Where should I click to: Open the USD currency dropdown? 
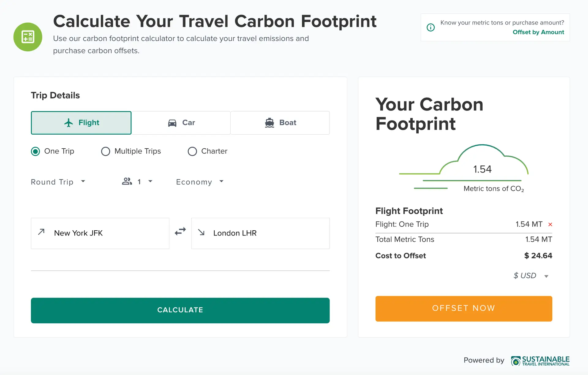point(531,276)
